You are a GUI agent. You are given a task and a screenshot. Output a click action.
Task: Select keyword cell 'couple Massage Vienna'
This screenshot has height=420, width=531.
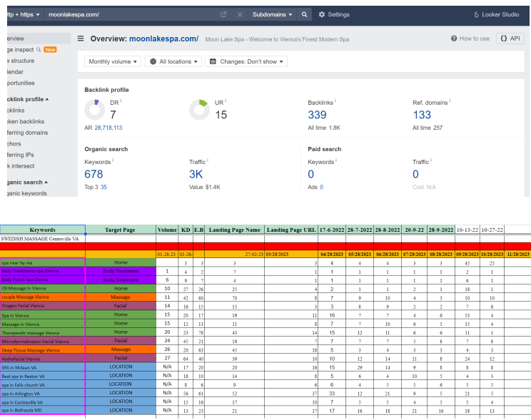pos(43,297)
